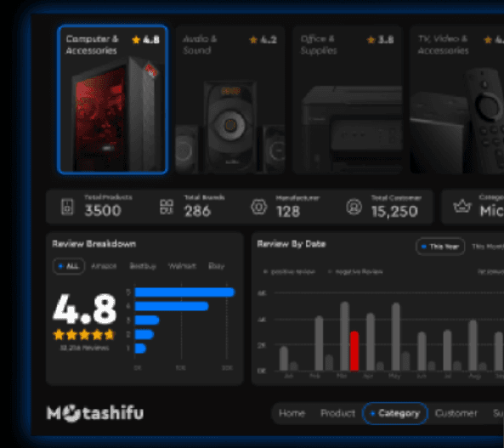Toggle the negative review legend item
504x448 pixels.
pos(355,272)
